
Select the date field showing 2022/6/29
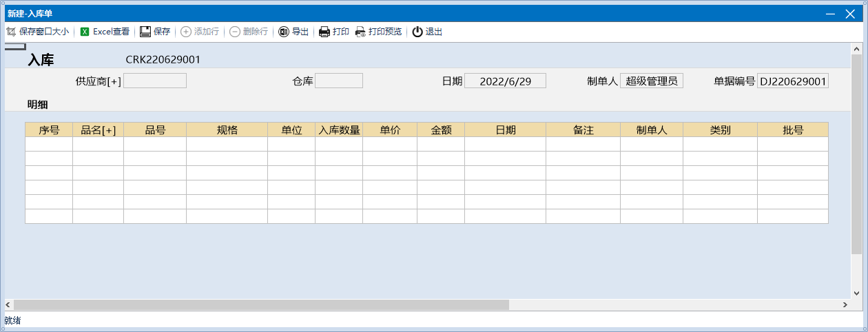505,81
